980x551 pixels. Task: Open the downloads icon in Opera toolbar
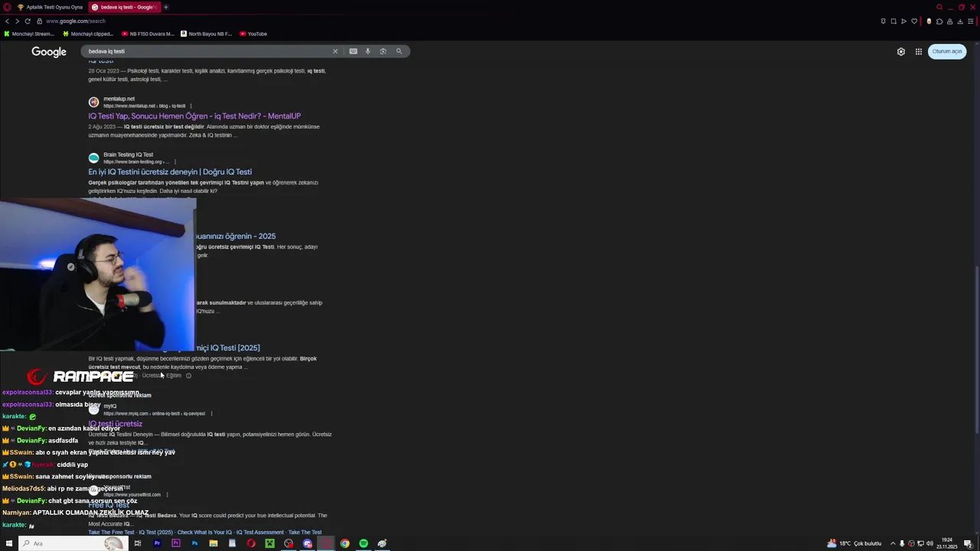point(961,21)
